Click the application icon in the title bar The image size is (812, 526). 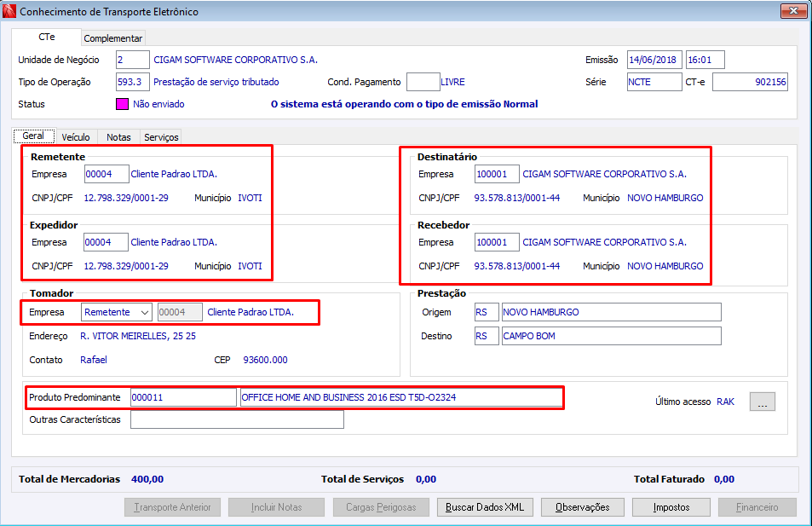[9, 11]
